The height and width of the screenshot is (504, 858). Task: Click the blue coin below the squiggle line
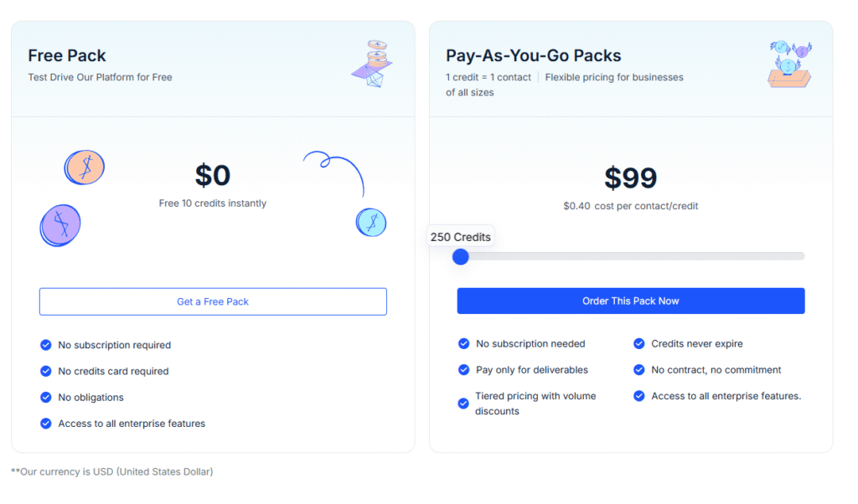(370, 223)
